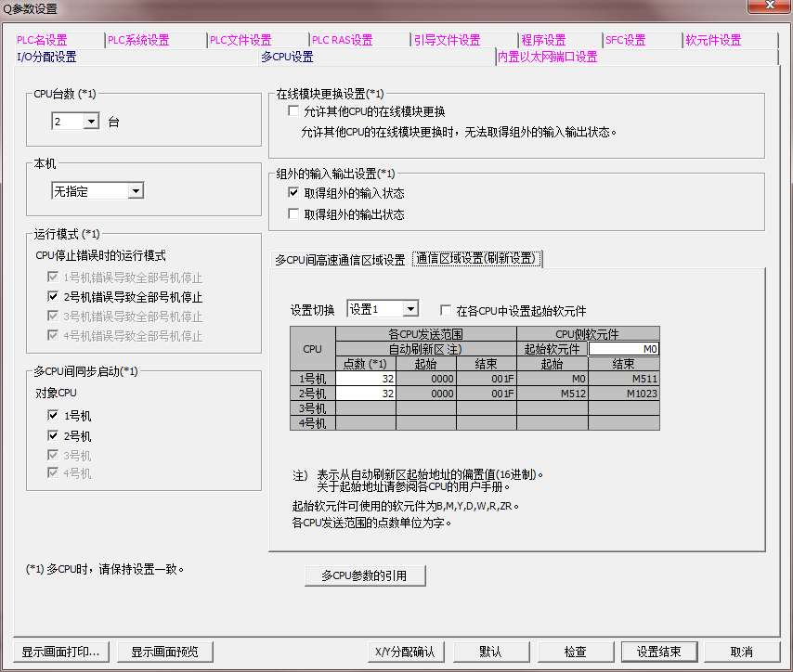Open the CPU台数 dropdown
Screen dimensions: 793x672
[91, 122]
